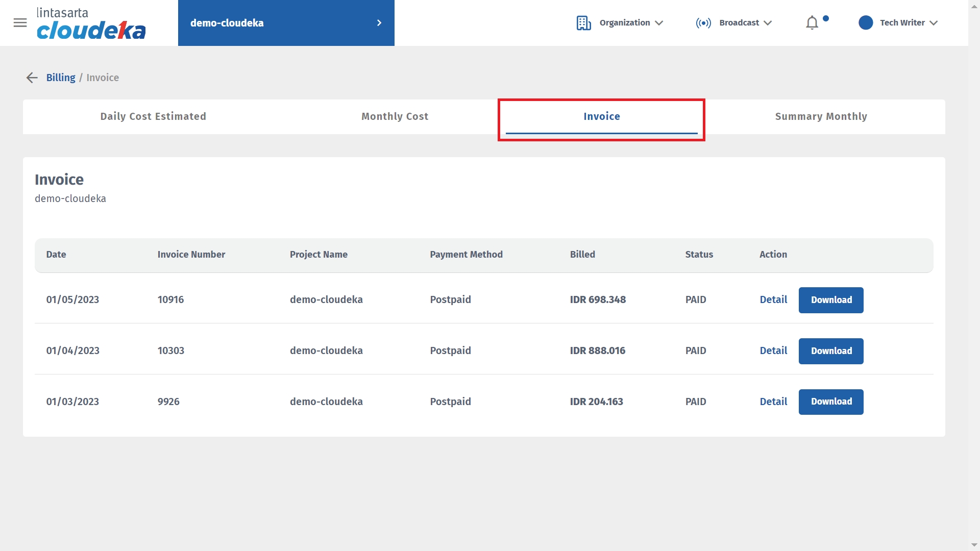Click the Tech Writer avatar circle

pyautogui.click(x=865, y=23)
